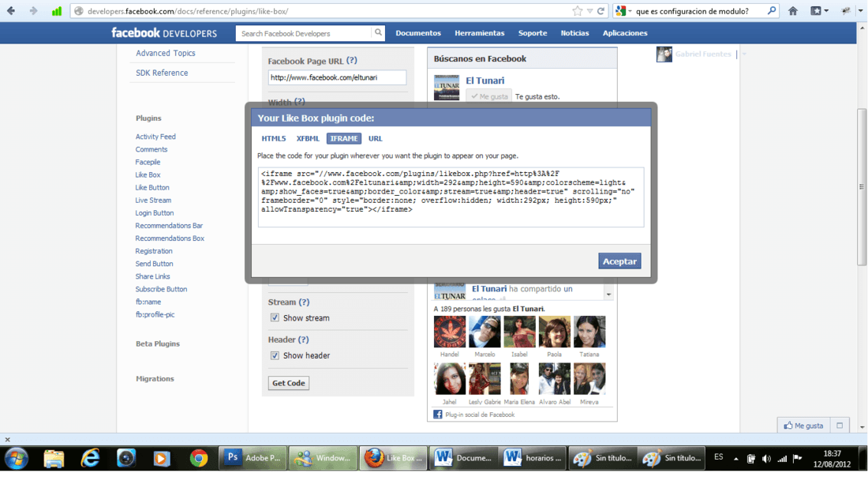Viewport: 868px width, 488px height.
Task: Expand the Gabriel Fuentes account dropdown
Action: pos(744,54)
